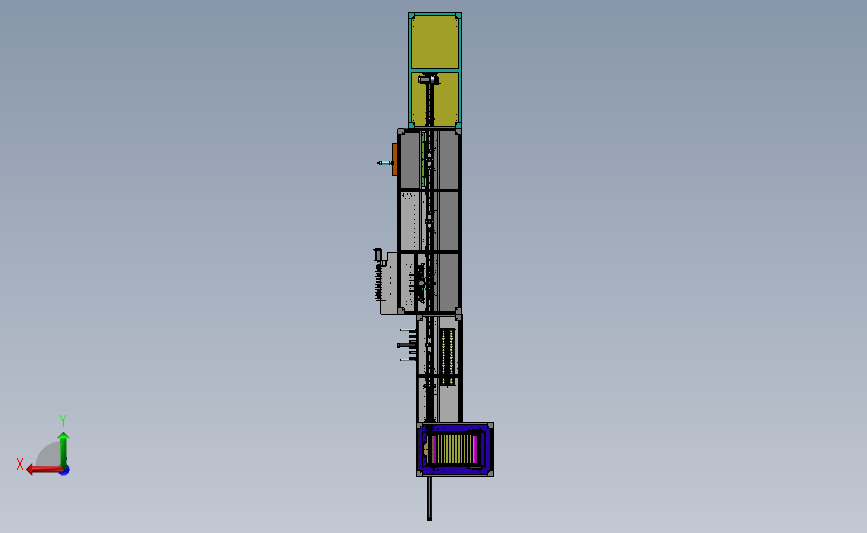Screen dimensions: 867x533
Task: Click the red X axis arrow of triad
Action: pyautogui.click(x=43, y=470)
